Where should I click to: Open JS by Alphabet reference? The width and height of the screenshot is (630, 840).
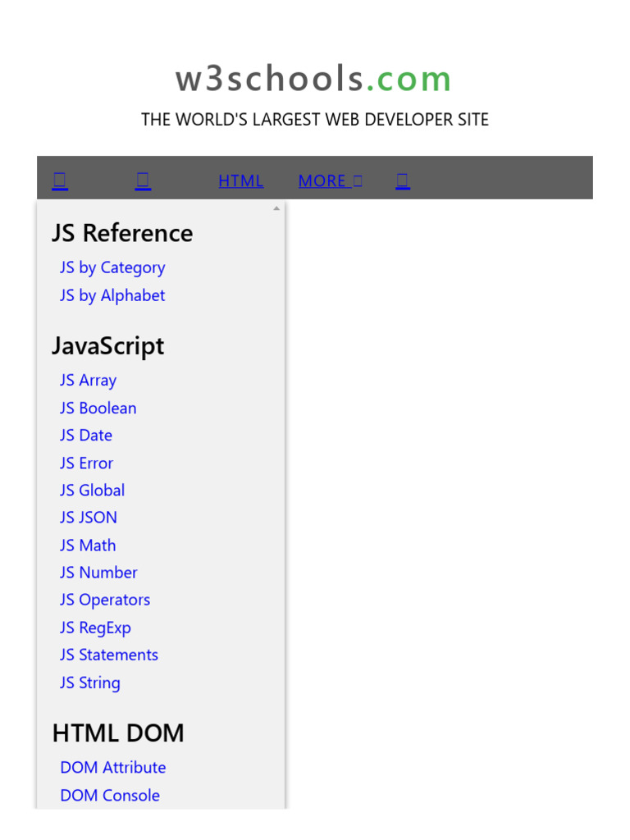point(112,295)
